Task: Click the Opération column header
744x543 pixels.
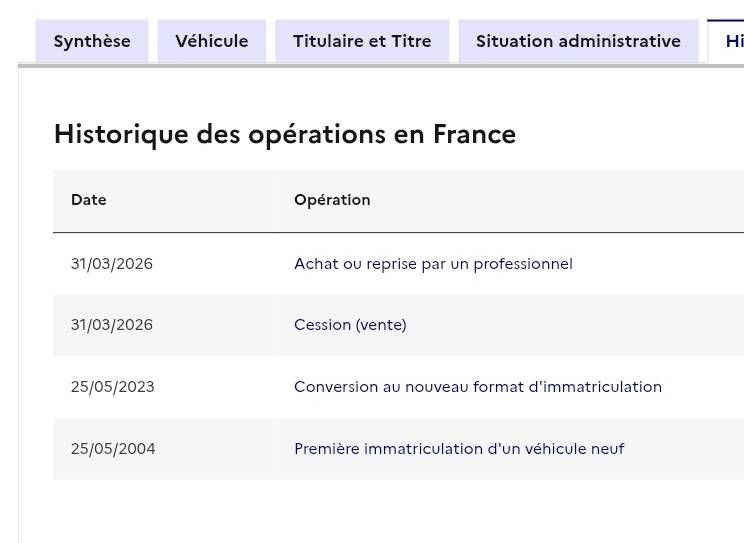Action: coord(332,200)
